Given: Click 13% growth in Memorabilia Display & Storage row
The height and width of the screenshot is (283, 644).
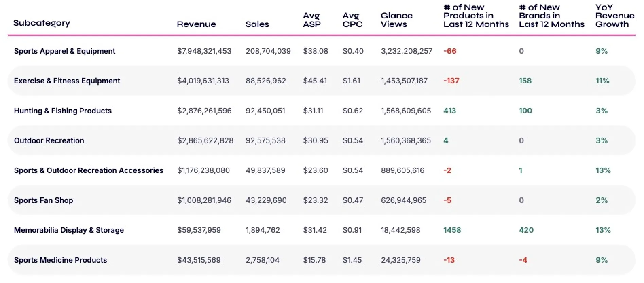Looking at the screenshot, I should point(603,230).
